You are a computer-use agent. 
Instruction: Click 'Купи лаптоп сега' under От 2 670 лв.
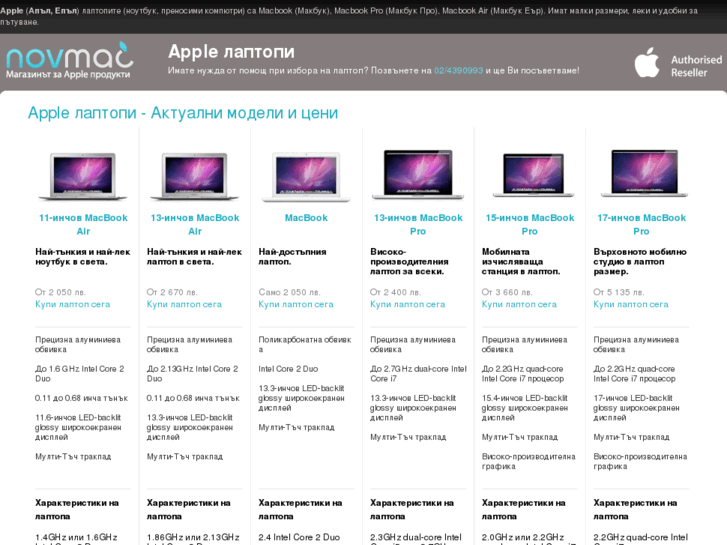click(x=184, y=304)
